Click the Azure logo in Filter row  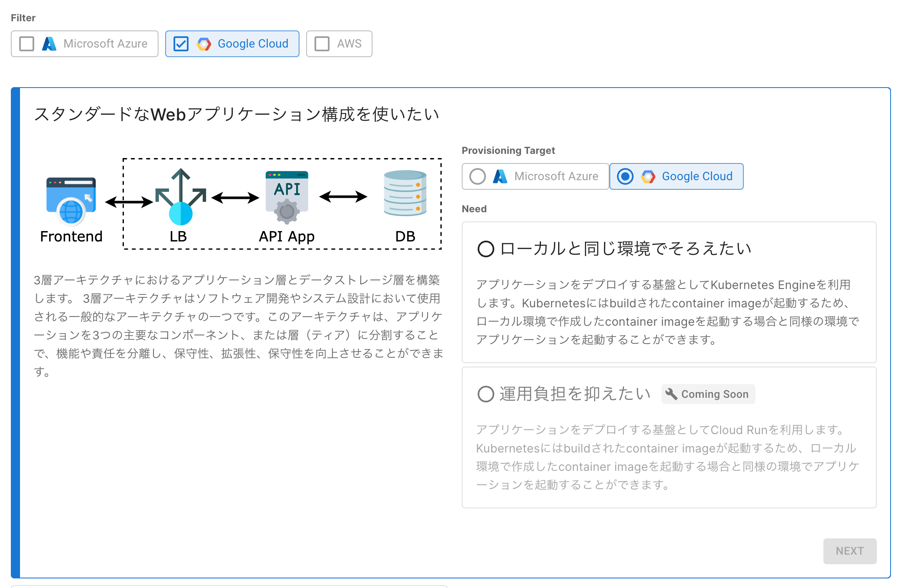49,44
